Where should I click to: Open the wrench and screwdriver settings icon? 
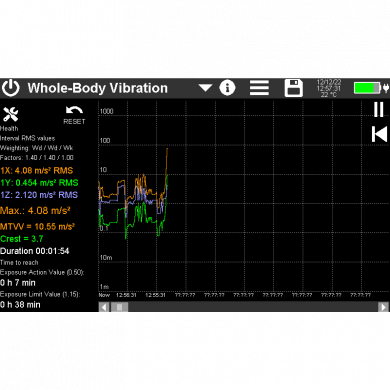[10, 114]
